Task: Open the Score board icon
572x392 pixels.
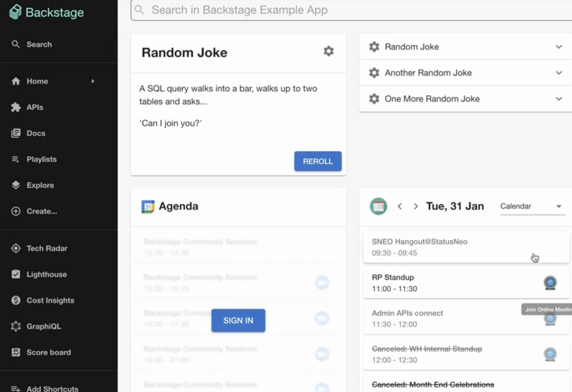Action: pos(16,352)
